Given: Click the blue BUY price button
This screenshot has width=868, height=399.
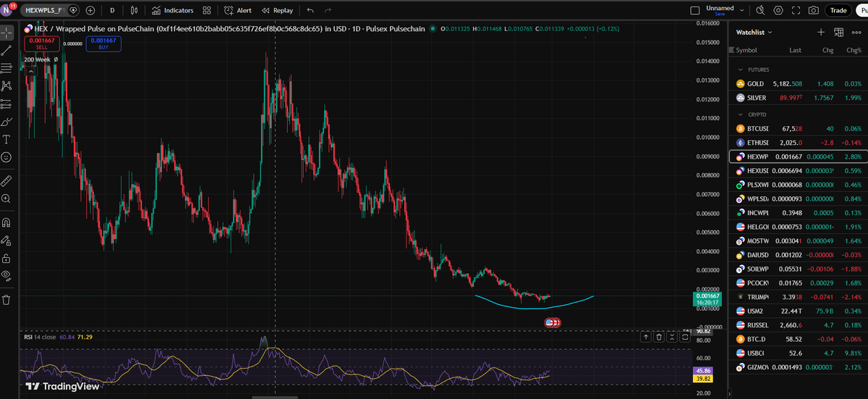Looking at the screenshot, I should tap(103, 43).
